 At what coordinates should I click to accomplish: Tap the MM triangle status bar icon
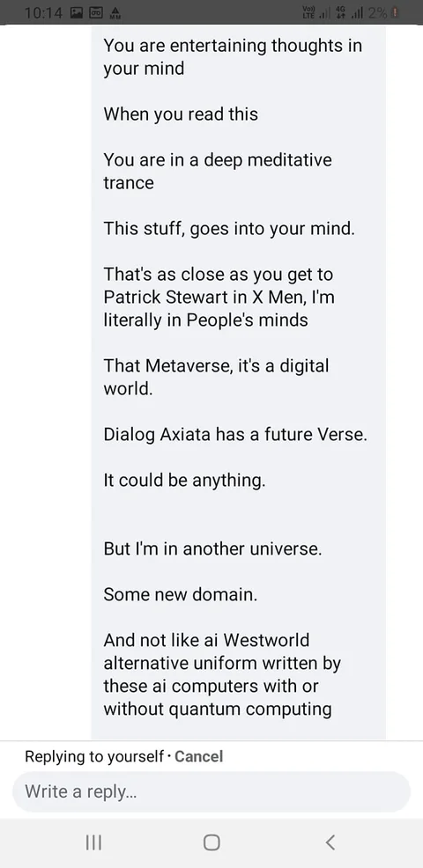pos(115,12)
